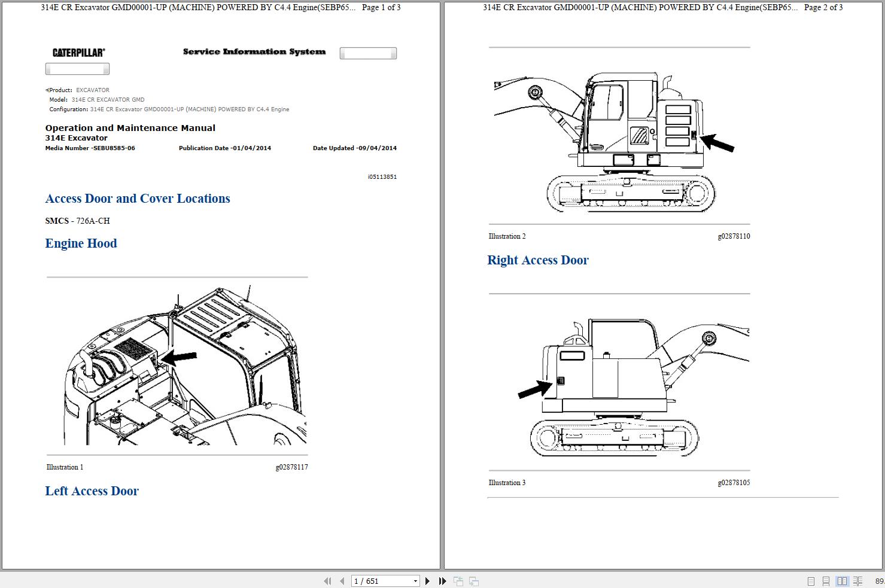The width and height of the screenshot is (885, 588).
Task: Enable continuous scrolling page layout
Action: [826, 581]
